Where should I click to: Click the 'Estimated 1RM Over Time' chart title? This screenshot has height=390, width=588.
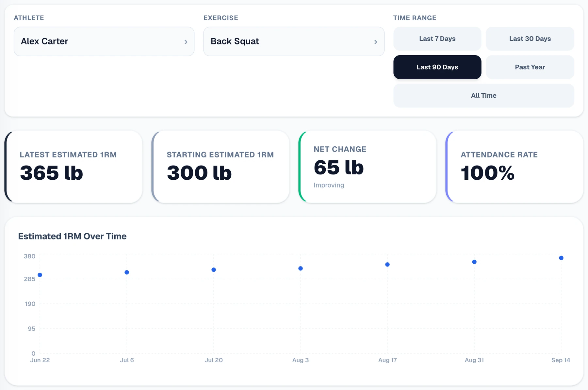pos(72,236)
